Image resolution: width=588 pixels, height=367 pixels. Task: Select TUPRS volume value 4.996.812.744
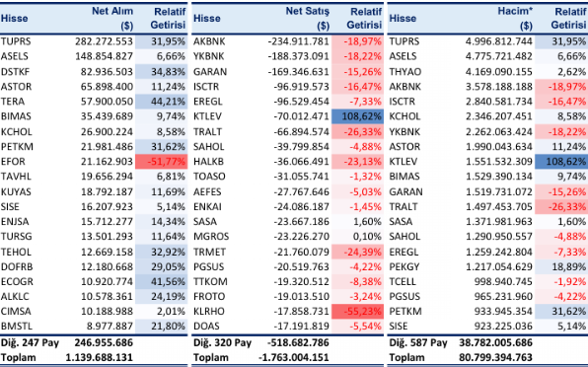click(x=499, y=41)
